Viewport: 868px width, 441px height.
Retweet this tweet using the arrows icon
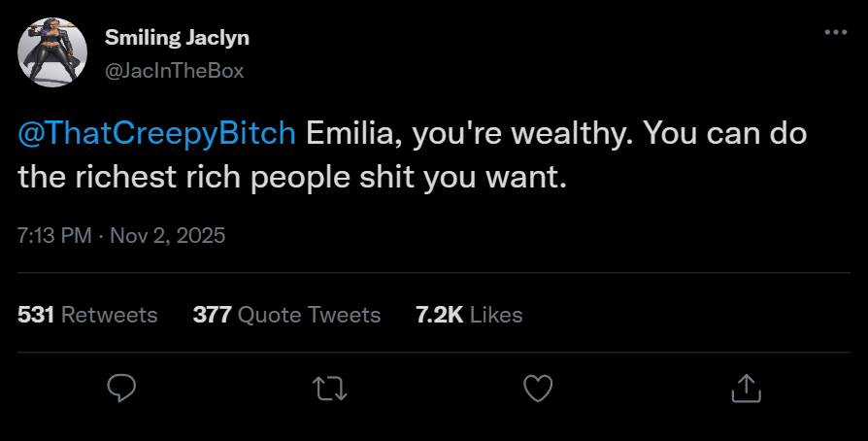331,389
